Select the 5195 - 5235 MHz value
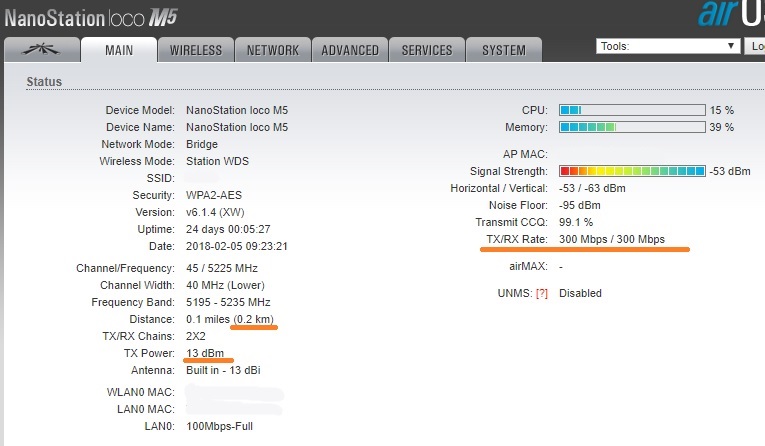765x446 pixels. point(228,302)
